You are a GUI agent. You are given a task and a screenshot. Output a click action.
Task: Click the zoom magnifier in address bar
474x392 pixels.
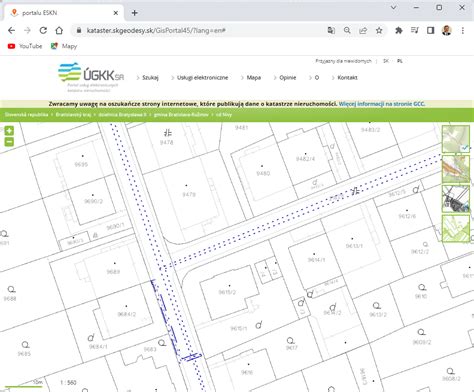tap(347, 30)
